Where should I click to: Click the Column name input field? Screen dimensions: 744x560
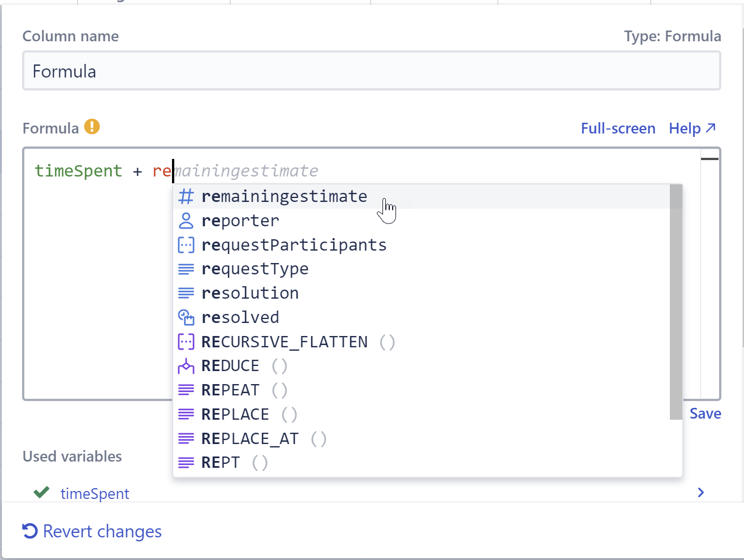[x=372, y=71]
